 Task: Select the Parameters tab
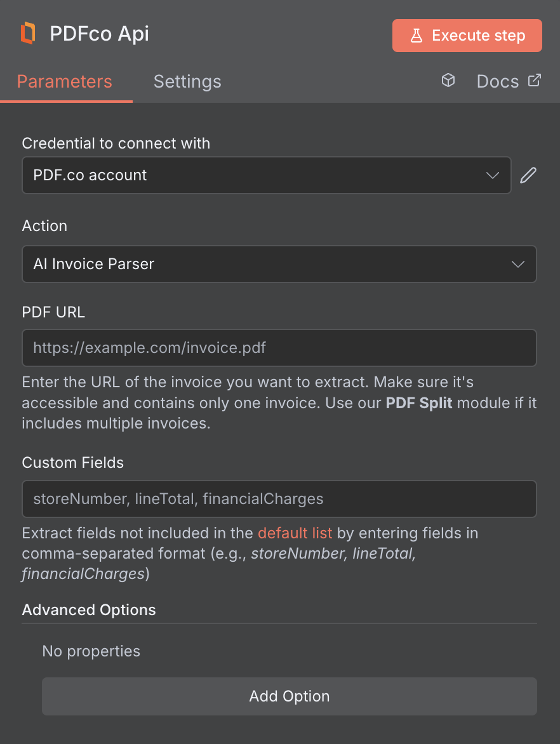tap(64, 81)
